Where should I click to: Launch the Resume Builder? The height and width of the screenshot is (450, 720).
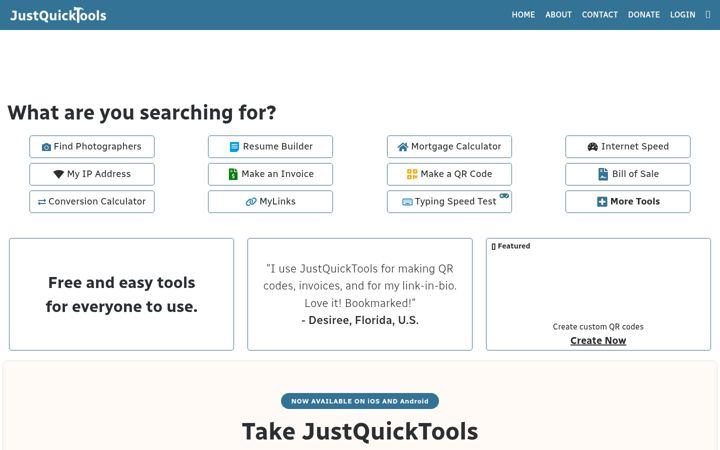pos(270,146)
